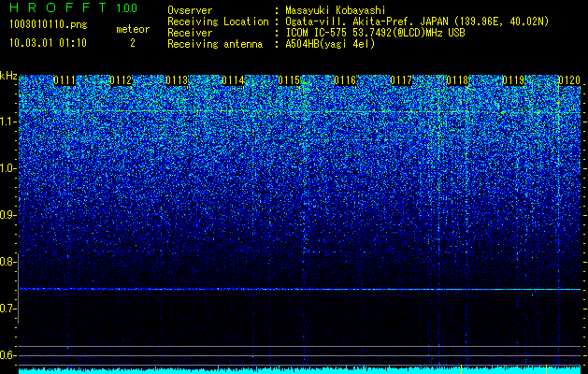Click the 0120 time marker label
588x374 pixels.
(x=569, y=80)
